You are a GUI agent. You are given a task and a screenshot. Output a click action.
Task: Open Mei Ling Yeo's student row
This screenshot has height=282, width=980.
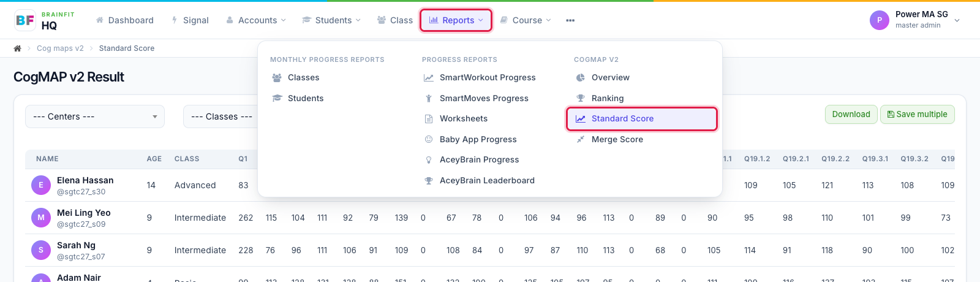pos(490,218)
